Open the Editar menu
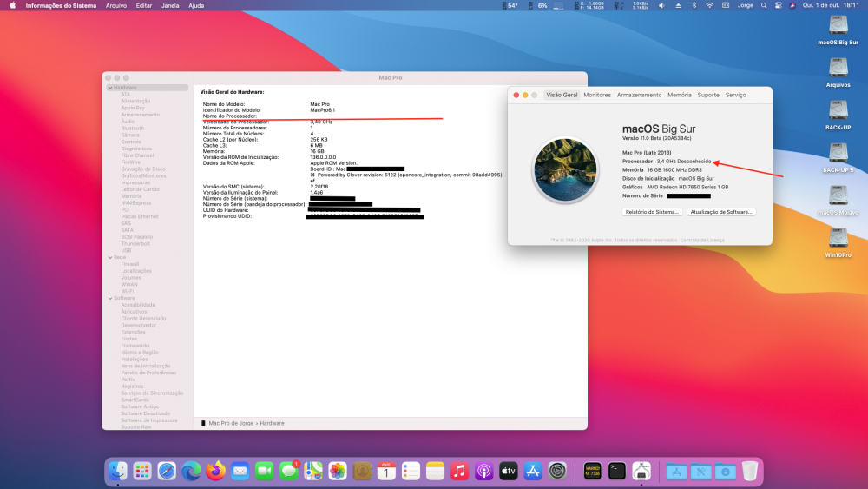Screen dimensions: 868x489 coord(144,5)
